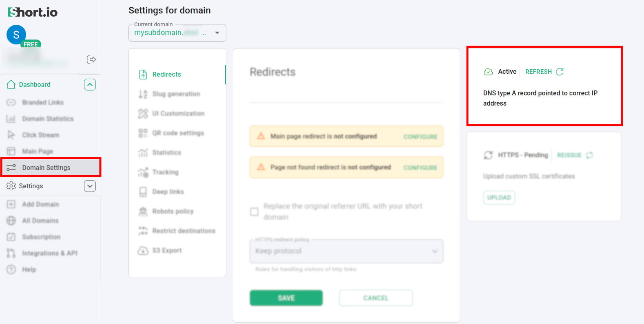This screenshot has height=324, width=644.
Task: Click UPLOAD for custom SSL certificates
Action: coord(499,198)
